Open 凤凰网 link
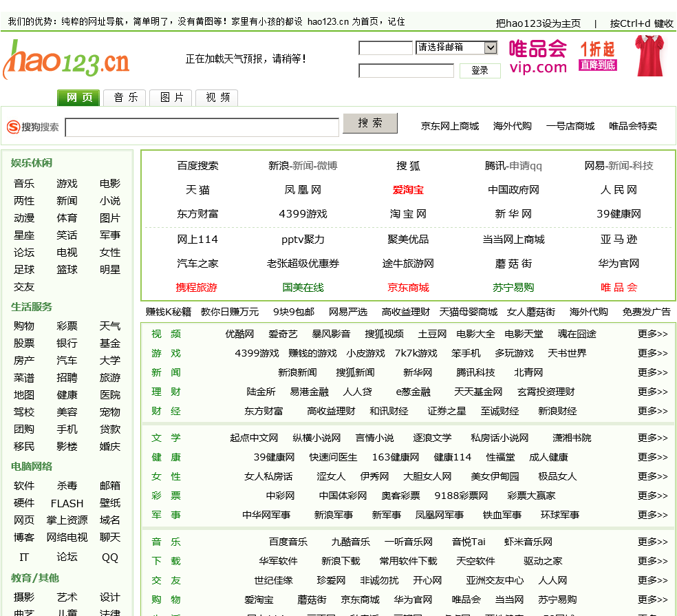Viewport: 677px width, 616px height. coord(303,190)
